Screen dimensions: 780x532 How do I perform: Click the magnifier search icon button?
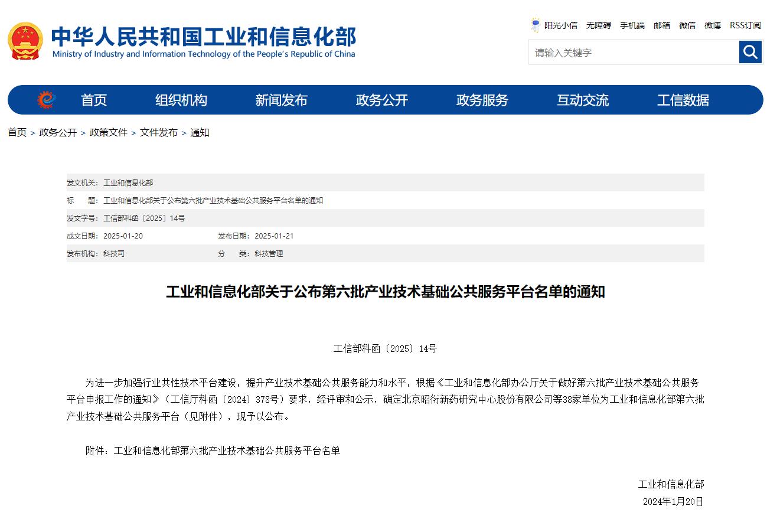click(x=750, y=52)
